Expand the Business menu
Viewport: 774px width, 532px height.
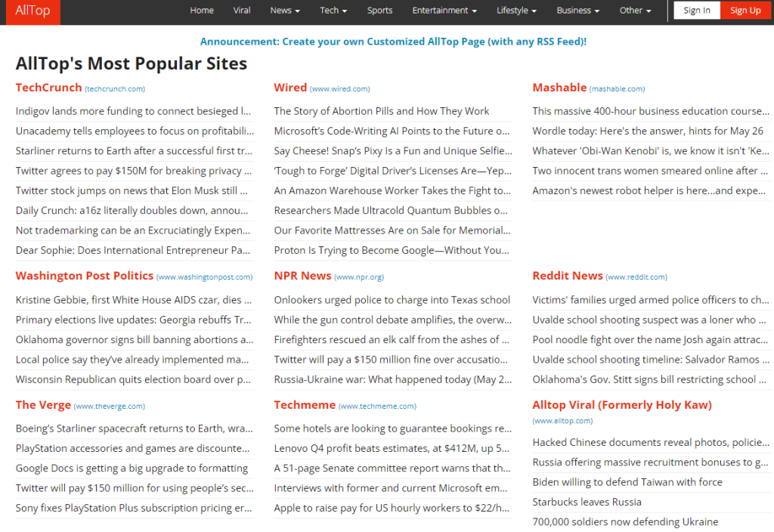(577, 11)
